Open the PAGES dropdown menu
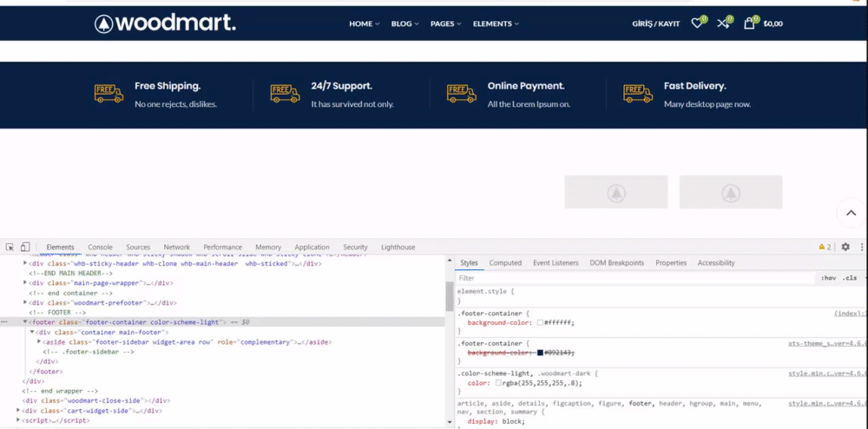 (x=445, y=23)
